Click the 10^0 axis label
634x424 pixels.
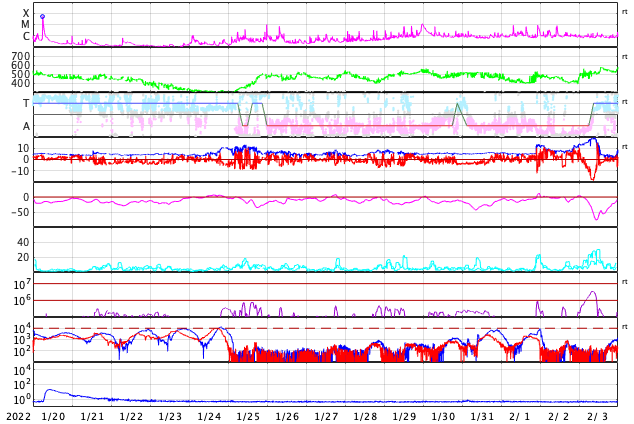[x=22, y=399]
